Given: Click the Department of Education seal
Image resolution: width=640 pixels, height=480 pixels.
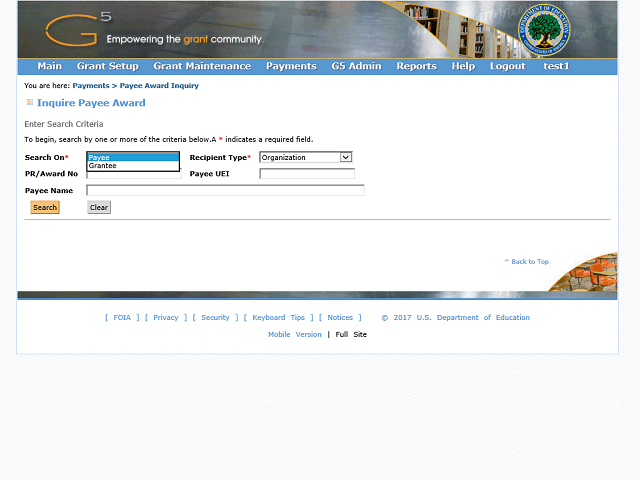Looking at the screenshot, I should pyautogui.click(x=544, y=30).
